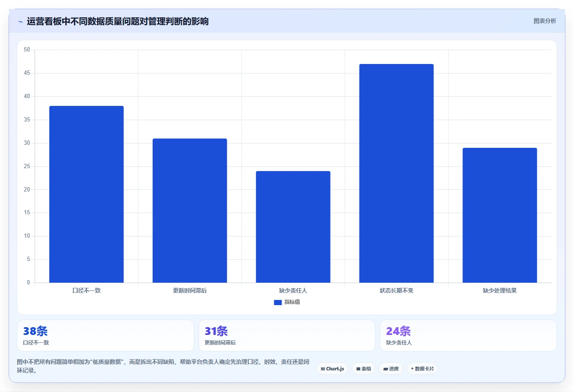Click the sparkle icon inside the 数据卡片 chip
The image size is (574, 392).
(x=412, y=369)
